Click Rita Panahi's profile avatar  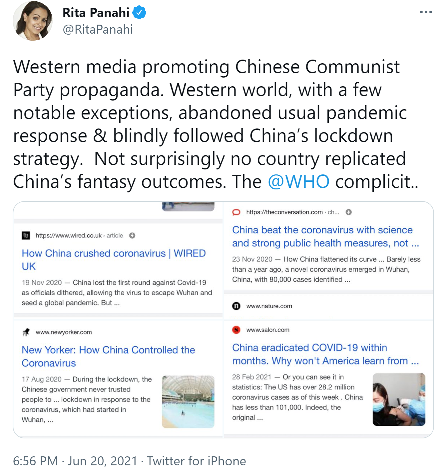point(33,21)
